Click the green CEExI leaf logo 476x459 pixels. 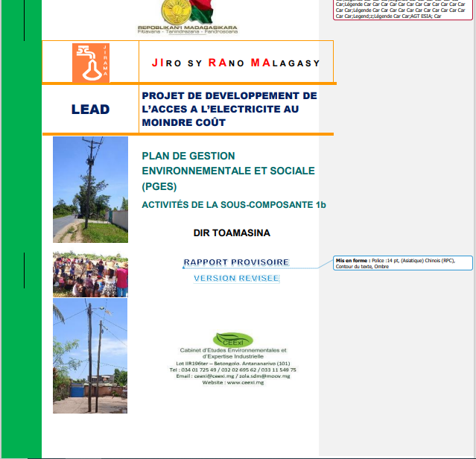pyautogui.click(x=233, y=340)
